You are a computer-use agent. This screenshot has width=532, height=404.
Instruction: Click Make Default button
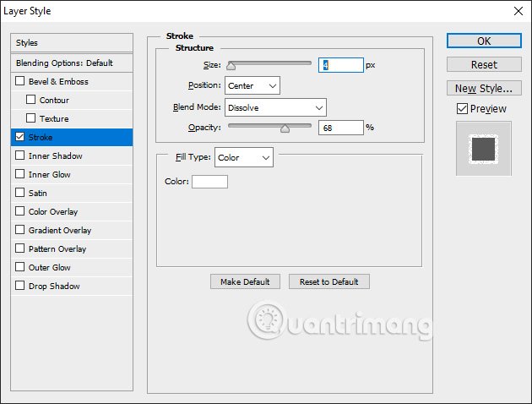click(x=245, y=282)
